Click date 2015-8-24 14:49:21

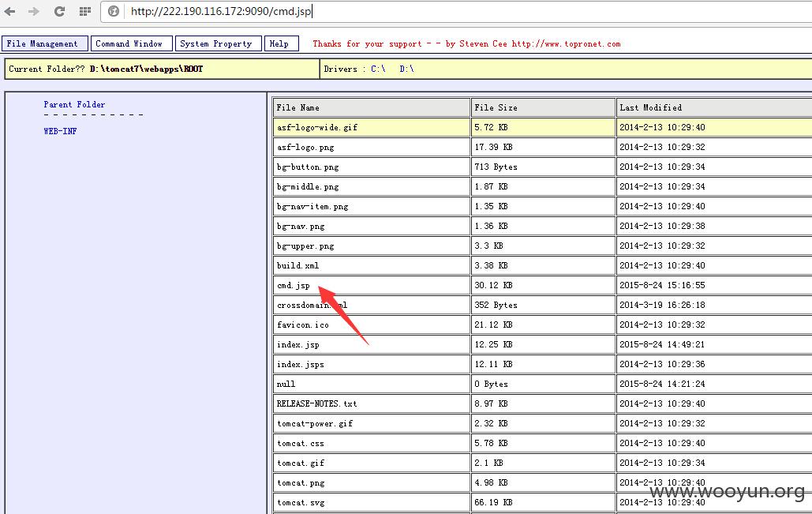[x=662, y=344]
